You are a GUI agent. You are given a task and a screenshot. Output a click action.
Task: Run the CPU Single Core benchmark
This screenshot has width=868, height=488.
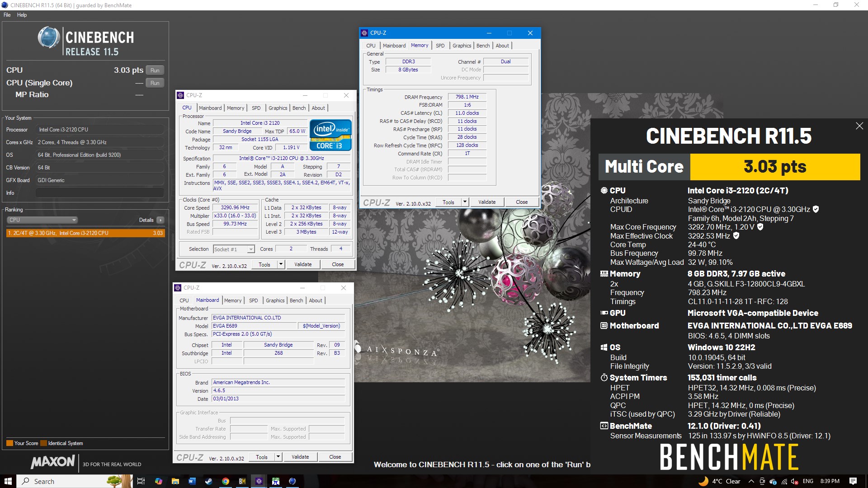[x=155, y=83]
